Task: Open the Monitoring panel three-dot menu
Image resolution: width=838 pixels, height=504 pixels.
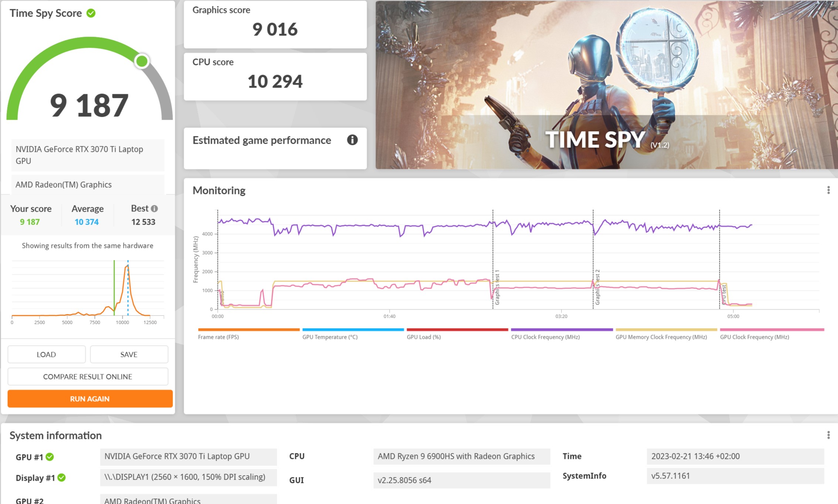Action: pyautogui.click(x=828, y=190)
